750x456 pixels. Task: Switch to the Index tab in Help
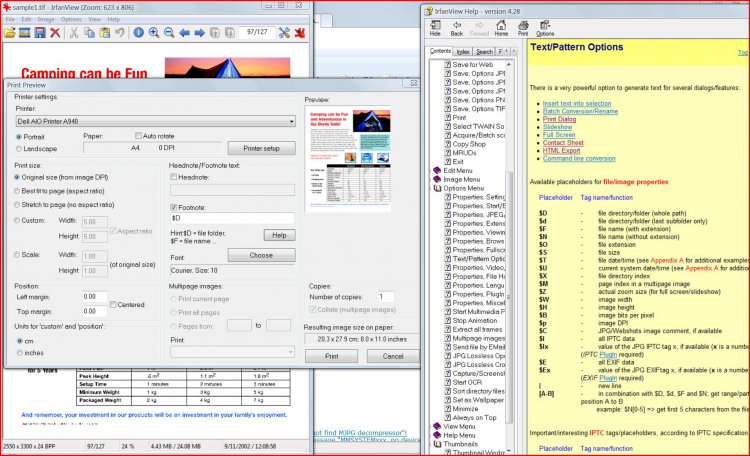(463, 52)
